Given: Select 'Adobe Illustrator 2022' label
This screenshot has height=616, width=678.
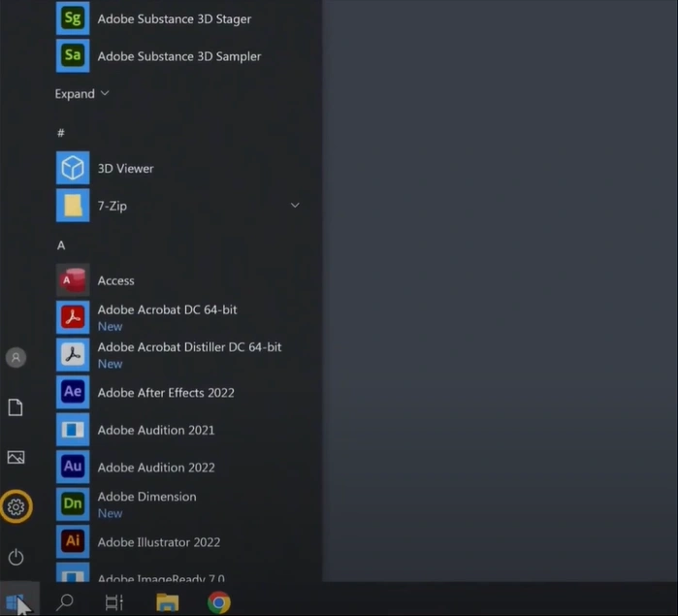Looking at the screenshot, I should [159, 542].
